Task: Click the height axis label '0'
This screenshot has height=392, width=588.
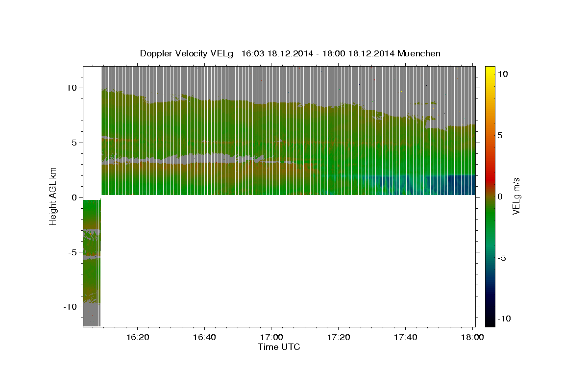Action: pyautogui.click(x=75, y=197)
